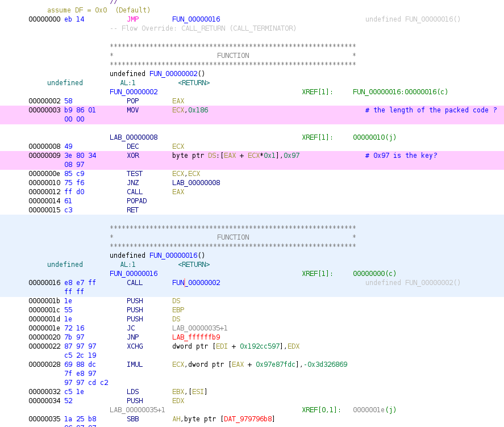Select address 00000000 at the top of the listing
The height and width of the screenshot is (427, 504).
point(44,19)
